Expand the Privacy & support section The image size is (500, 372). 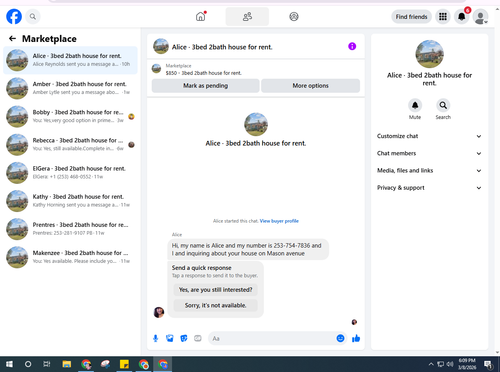click(x=429, y=188)
